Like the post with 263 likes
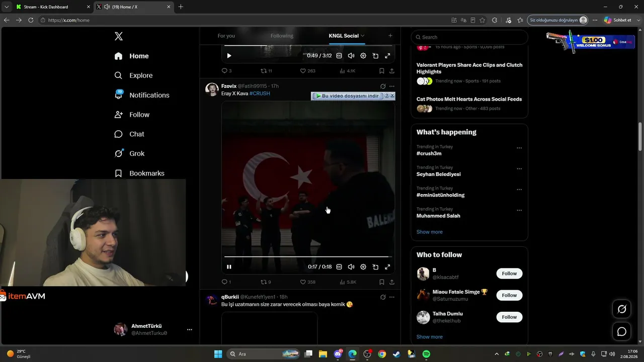 click(x=307, y=71)
